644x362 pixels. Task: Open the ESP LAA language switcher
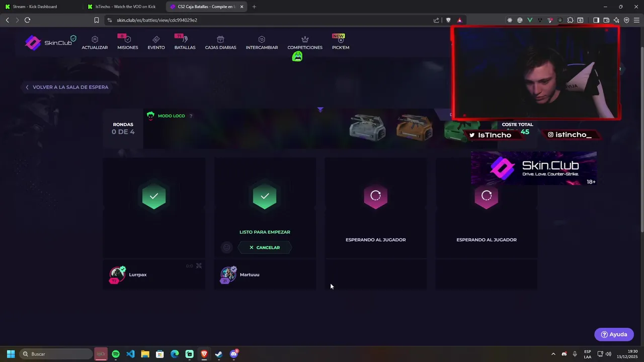click(x=588, y=354)
